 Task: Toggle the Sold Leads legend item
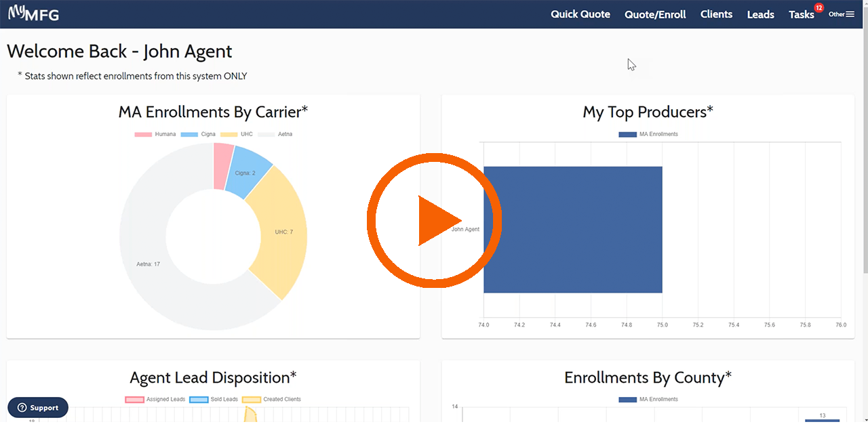[214, 400]
